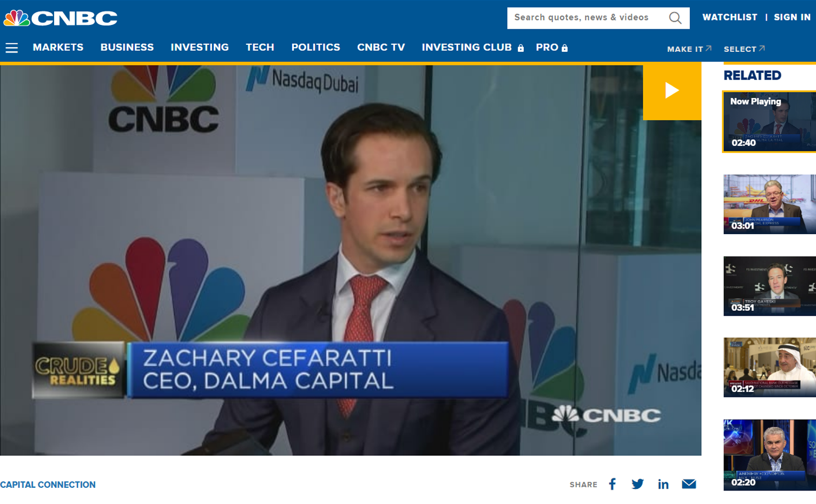The width and height of the screenshot is (816, 504).
Task: Share the video on Twitter
Action: point(637,484)
